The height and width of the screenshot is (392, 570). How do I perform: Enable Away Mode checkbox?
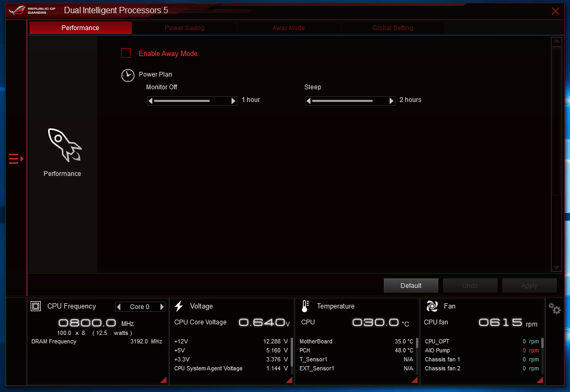click(126, 53)
